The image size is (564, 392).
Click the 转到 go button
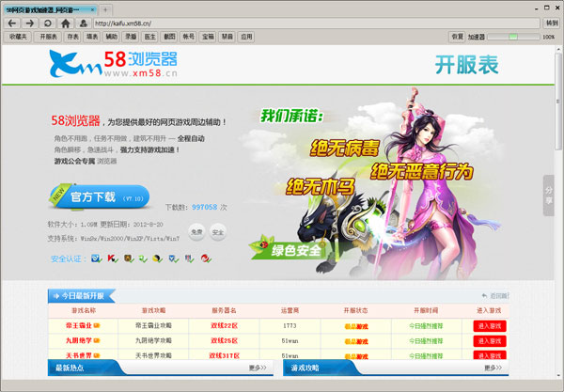552,24
